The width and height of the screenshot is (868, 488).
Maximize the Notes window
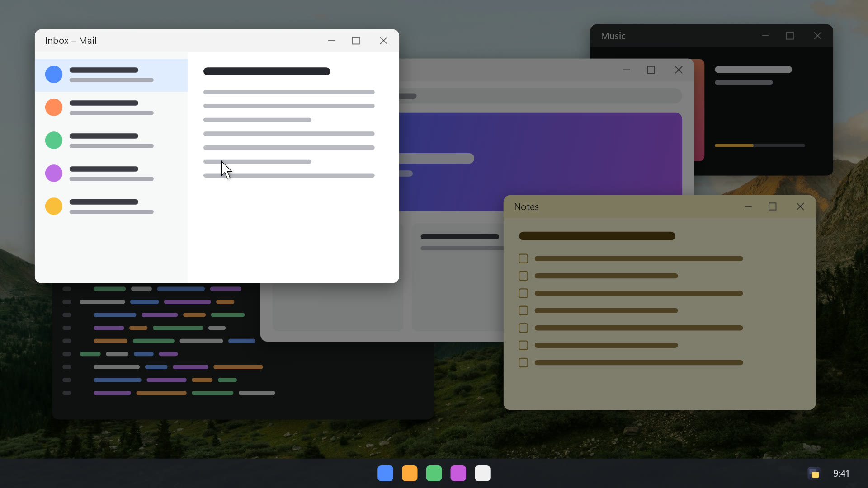773,206
